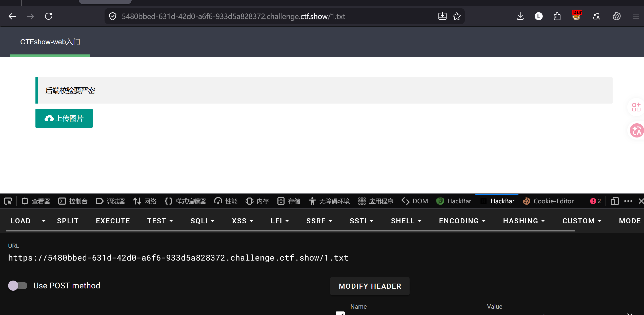Close the developer tools panel

point(641,201)
